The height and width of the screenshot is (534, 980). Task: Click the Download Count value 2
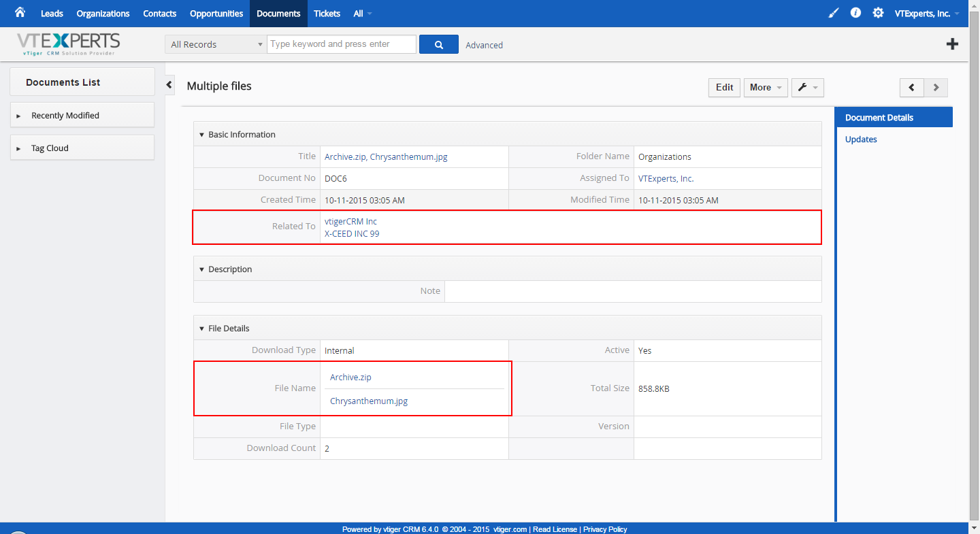coord(327,448)
